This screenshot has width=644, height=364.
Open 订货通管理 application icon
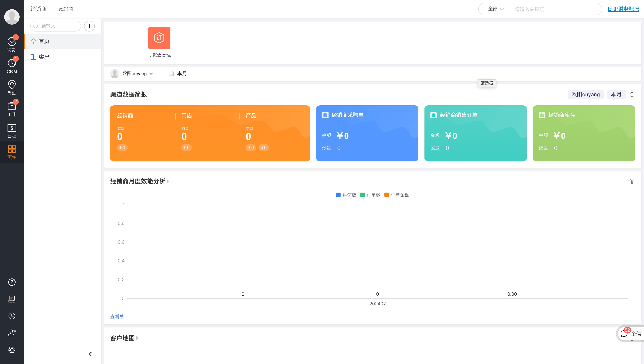[x=159, y=38]
